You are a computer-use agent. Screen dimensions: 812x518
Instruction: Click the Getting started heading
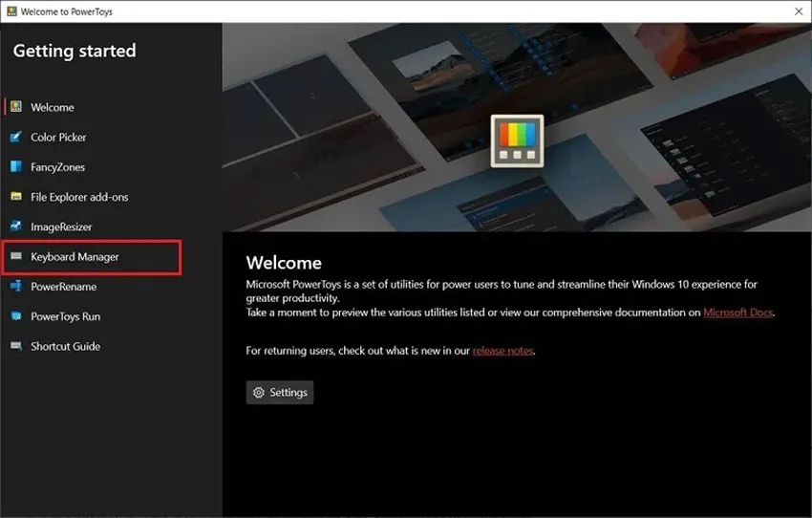pos(75,51)
